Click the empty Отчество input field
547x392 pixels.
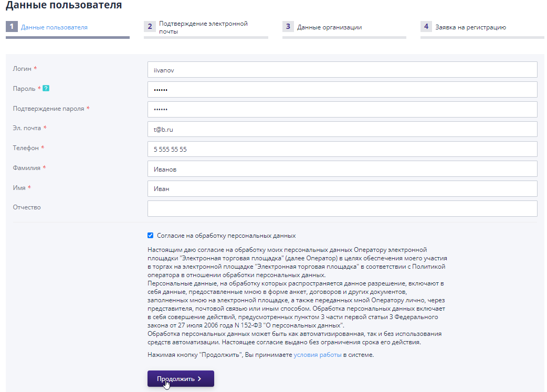tap(342, 208)
